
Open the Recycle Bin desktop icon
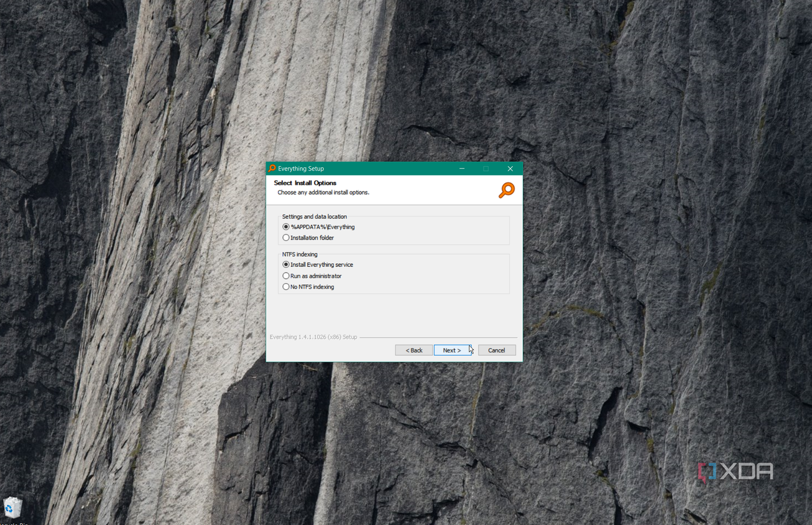pyautogui.click(x=12, y=510)
